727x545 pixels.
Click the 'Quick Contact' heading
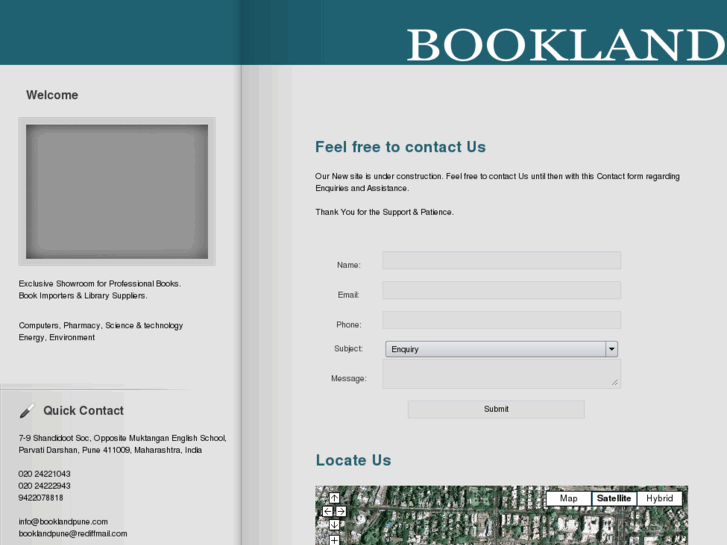coord(83,410)
